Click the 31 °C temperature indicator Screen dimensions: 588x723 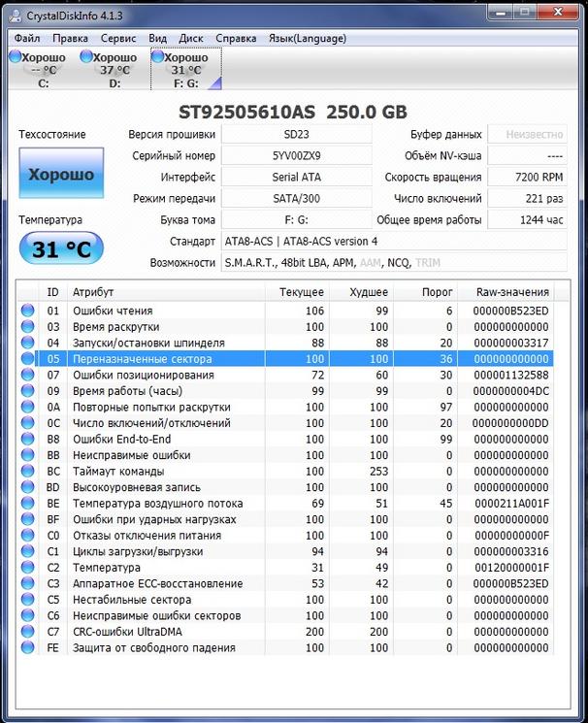(61, 248)
